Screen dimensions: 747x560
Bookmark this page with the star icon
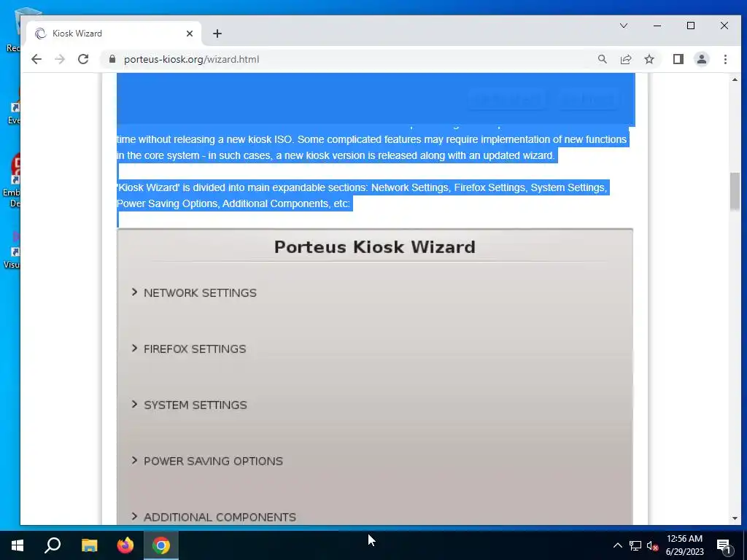[649, 59]
